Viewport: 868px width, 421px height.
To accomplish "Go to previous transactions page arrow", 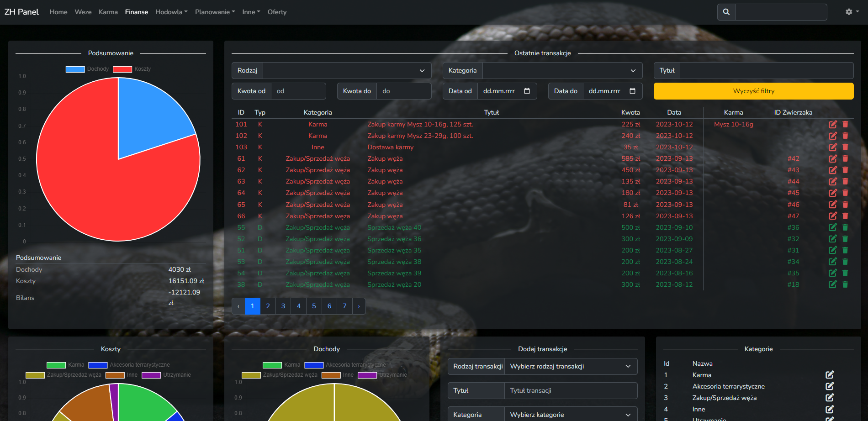I will pyautogui.click(x=238, y=306).
